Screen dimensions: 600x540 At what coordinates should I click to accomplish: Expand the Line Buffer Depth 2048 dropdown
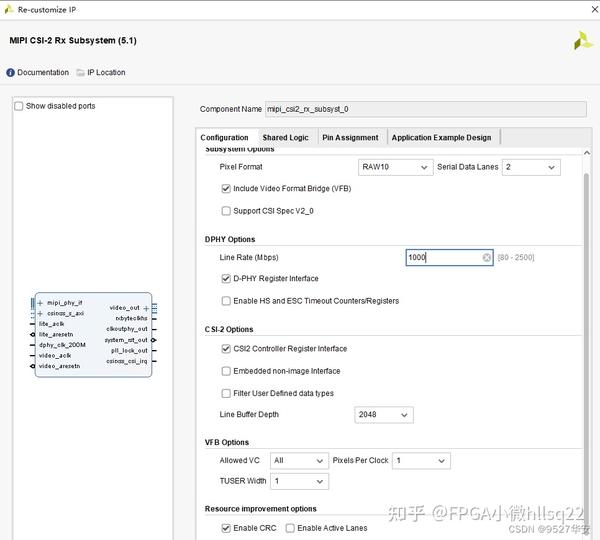click(384, 415)
